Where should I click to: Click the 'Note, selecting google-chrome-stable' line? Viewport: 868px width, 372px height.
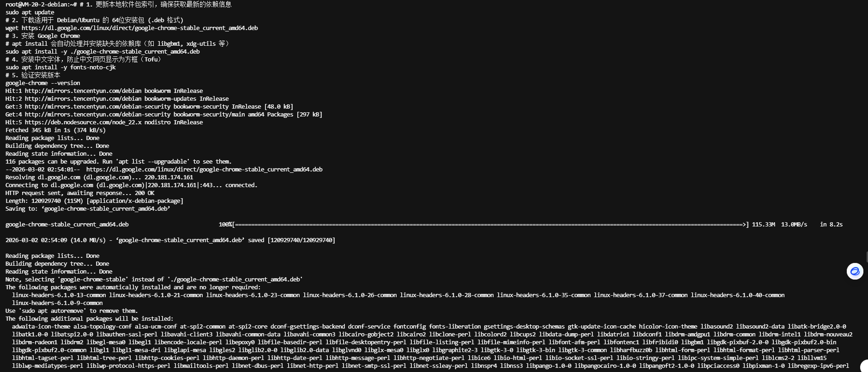click(x=154, y=280)
